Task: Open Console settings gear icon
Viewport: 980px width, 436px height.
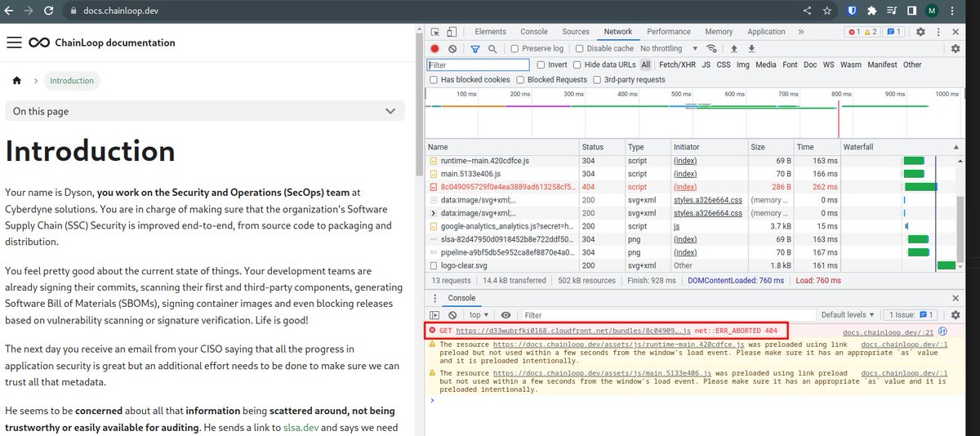Action: tap(955, 315)
